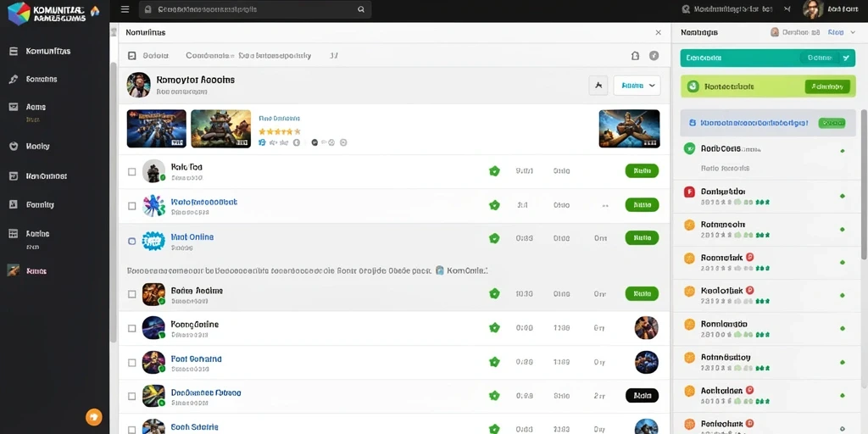Click the highlighted thumbnail icon at sidebar bottom
868x434 pixels.
pos(14,270)
